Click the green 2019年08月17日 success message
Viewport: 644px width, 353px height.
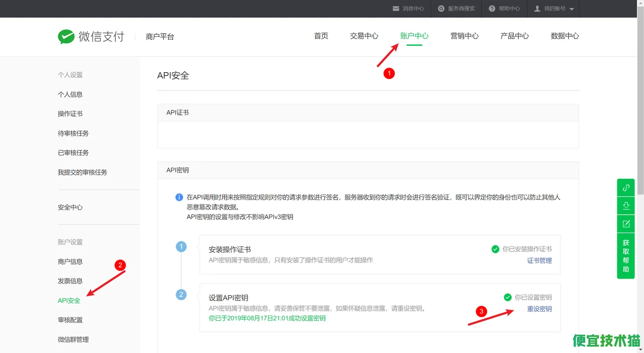[x=267, y=318]
